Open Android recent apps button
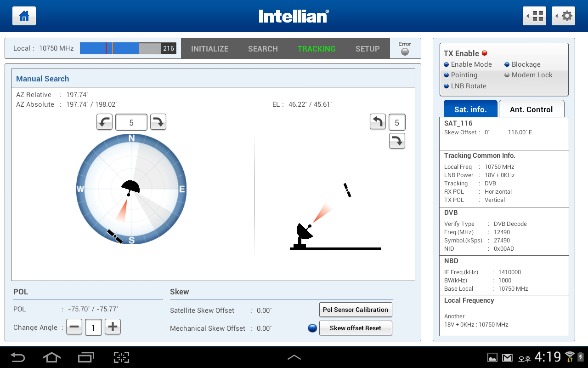588x368 pixels. point(86,357)
